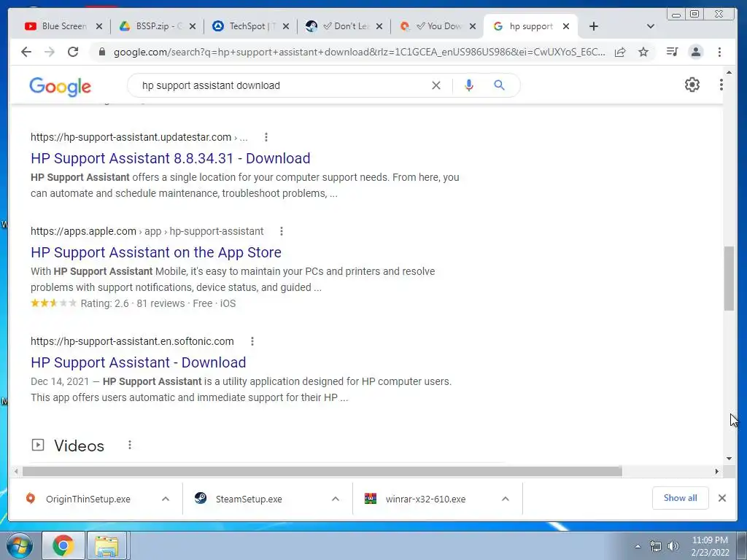747x560 pixels.
Task: Bookmark this page with the star
Action: point(643,52)
